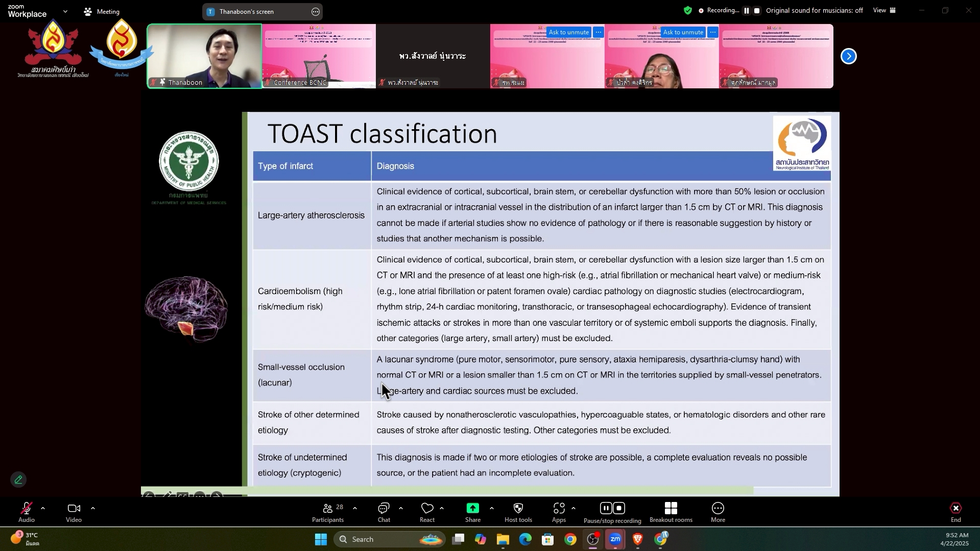Open Brave browser from the taskbar
The image size is (980, 551).
point(638,539)
